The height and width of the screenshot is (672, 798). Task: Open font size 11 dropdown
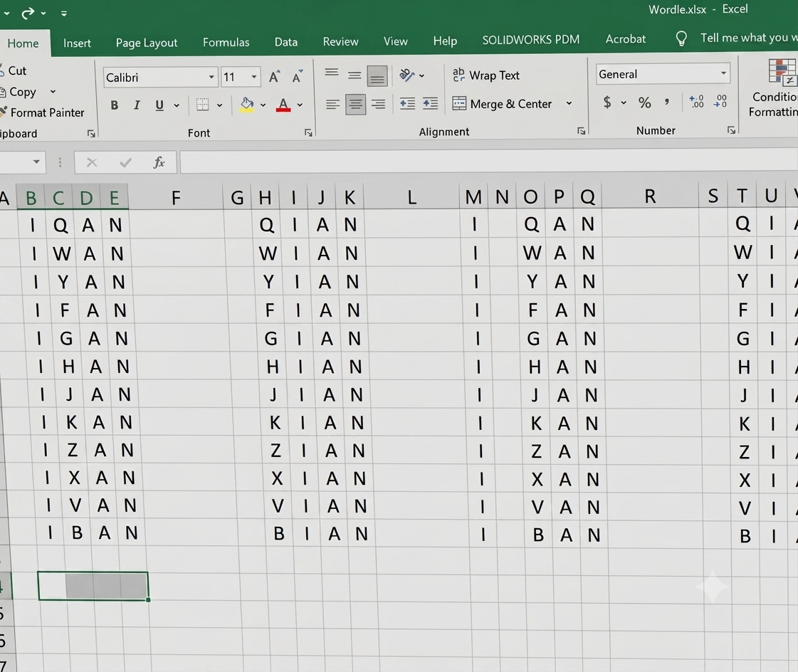tap(253, 78)
